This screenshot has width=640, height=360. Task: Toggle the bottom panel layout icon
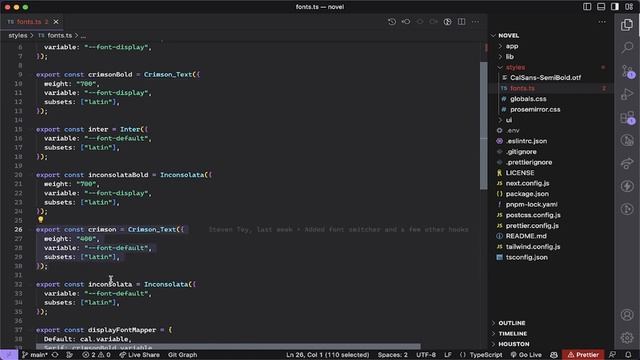pyautogui.click(x=601, y=7)
